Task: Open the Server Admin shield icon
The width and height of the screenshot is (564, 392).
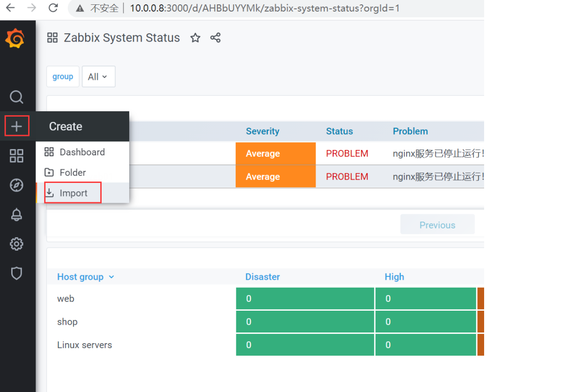Action: click(x=16, y=273)
